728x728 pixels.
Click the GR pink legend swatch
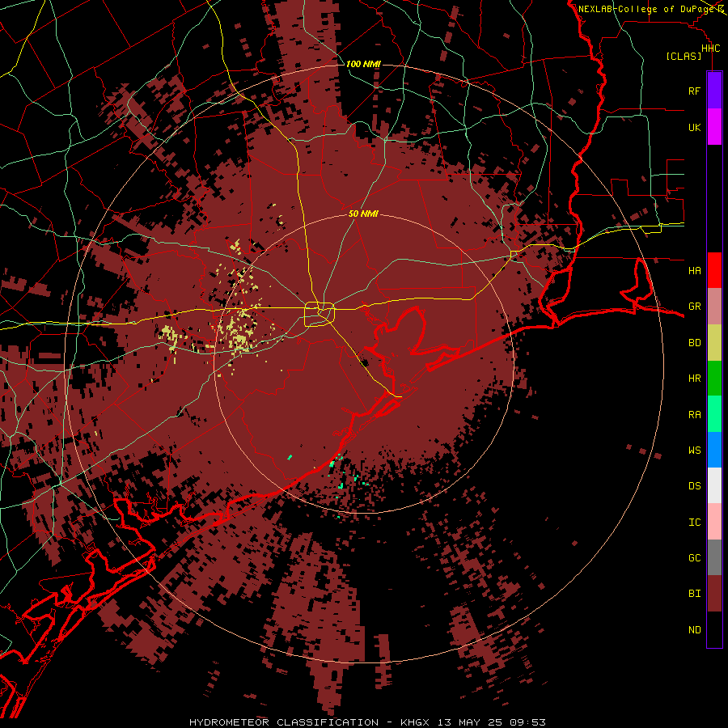[714, 306]
